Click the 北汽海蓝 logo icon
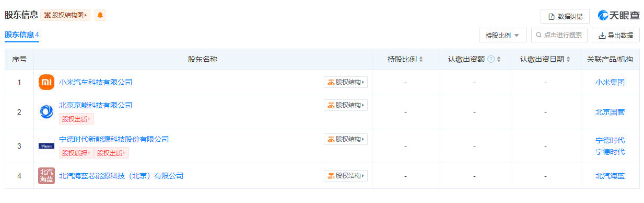Image resolution: width=644 pixels, height=203 pixels. pos(46,176)
